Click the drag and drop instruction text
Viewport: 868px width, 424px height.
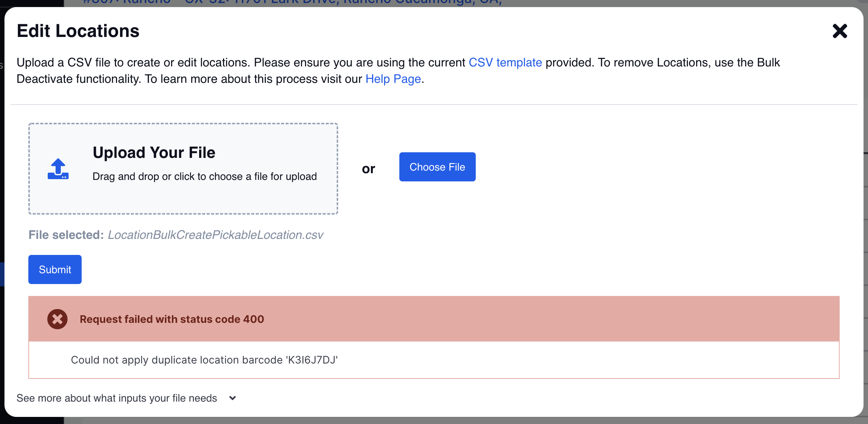point(204,177)
